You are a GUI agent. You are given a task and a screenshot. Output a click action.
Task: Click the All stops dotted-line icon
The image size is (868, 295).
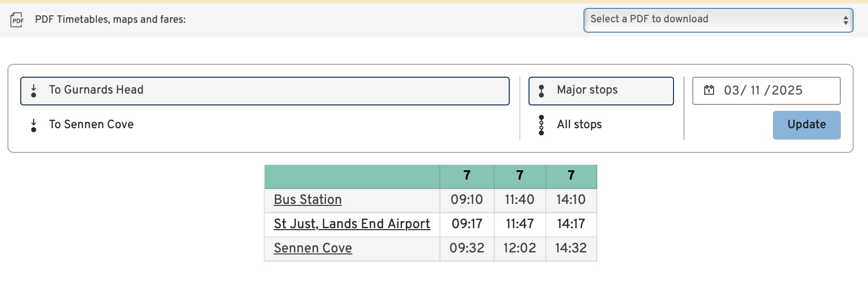pos(541,125)
